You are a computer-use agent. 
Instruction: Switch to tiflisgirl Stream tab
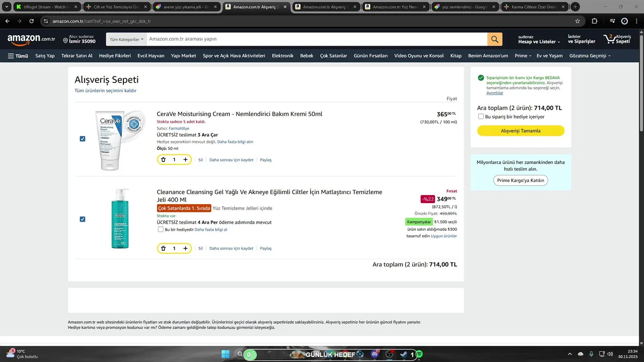46,7
